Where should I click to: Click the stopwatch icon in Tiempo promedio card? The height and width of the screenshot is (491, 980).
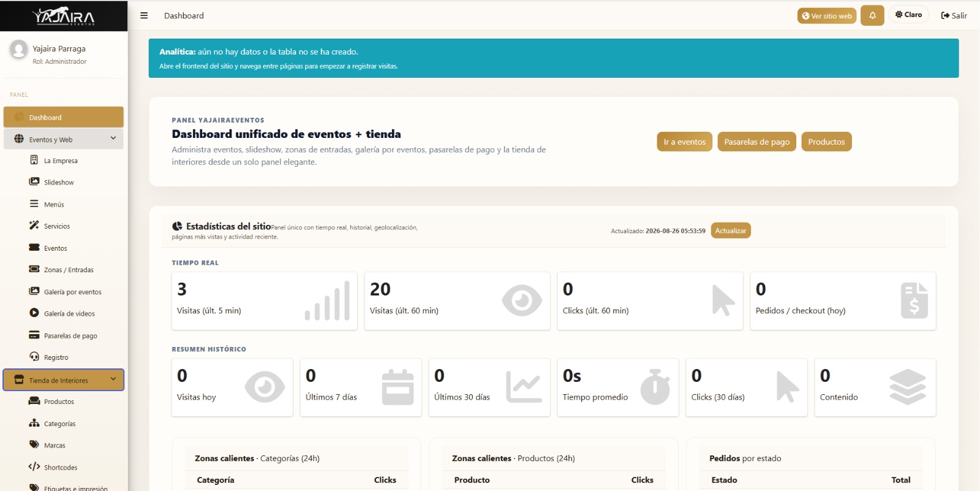click(x=655, y=387)
